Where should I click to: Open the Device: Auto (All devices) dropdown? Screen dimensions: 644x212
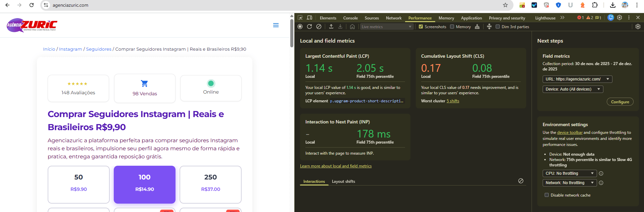coord(573,89)
